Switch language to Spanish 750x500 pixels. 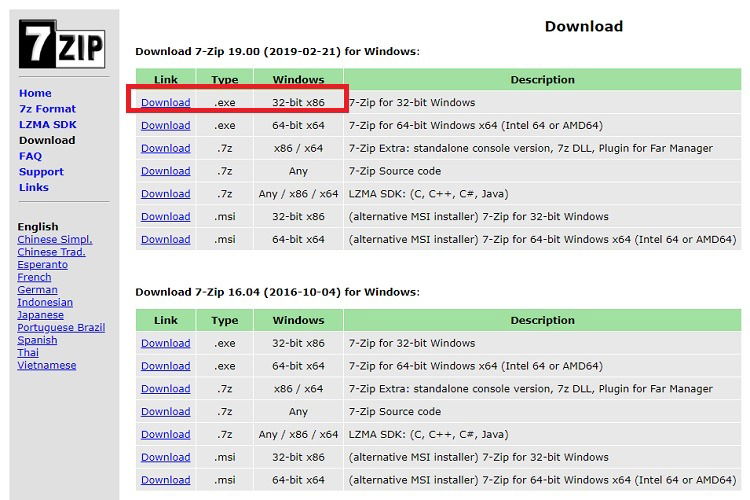37,340
